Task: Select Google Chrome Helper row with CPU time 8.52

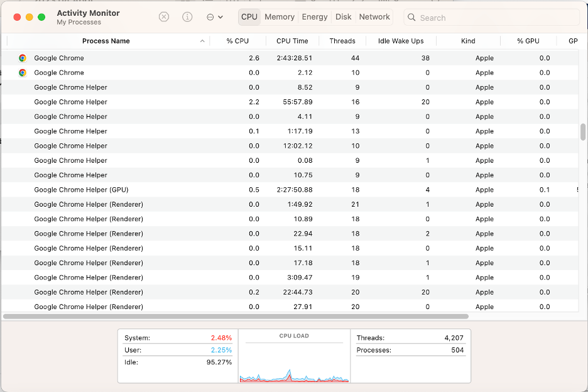Action: click(x=290, y=87)
